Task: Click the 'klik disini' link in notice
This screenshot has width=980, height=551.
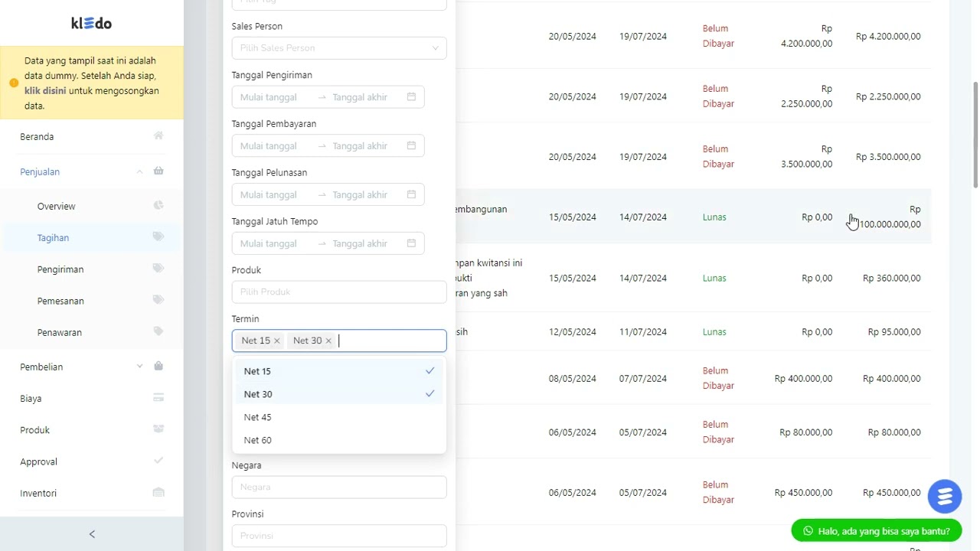Action: coord(45,90)
